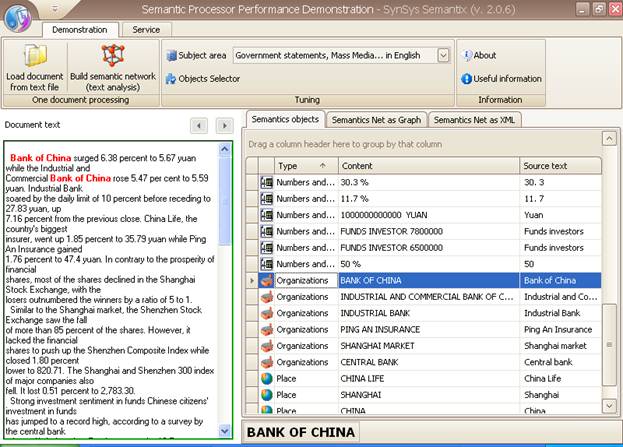Select the INDUSTRIAL BANK content cell
Image resolution: width=623 pixels, height=447 pixels.
(429, 313)
